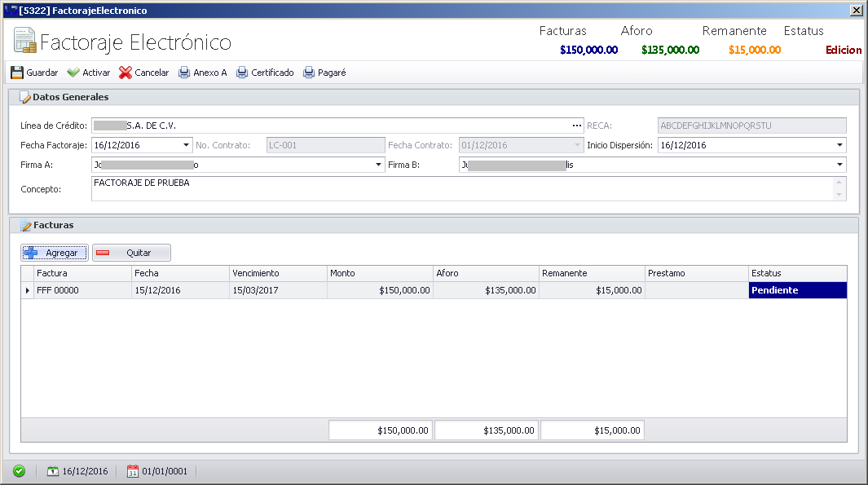
Task: Click the empty Prestamo cell of FFF 00000
Action: 697,290
